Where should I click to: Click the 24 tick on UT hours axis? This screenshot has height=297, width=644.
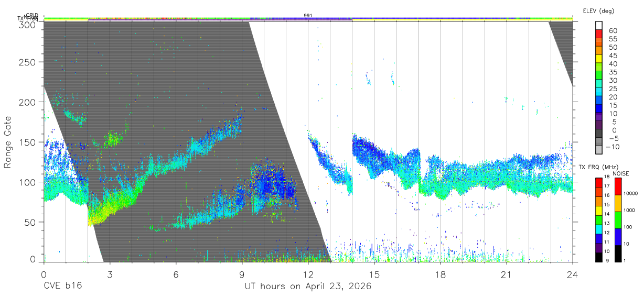pyautogui.click(x=573, y=274)
